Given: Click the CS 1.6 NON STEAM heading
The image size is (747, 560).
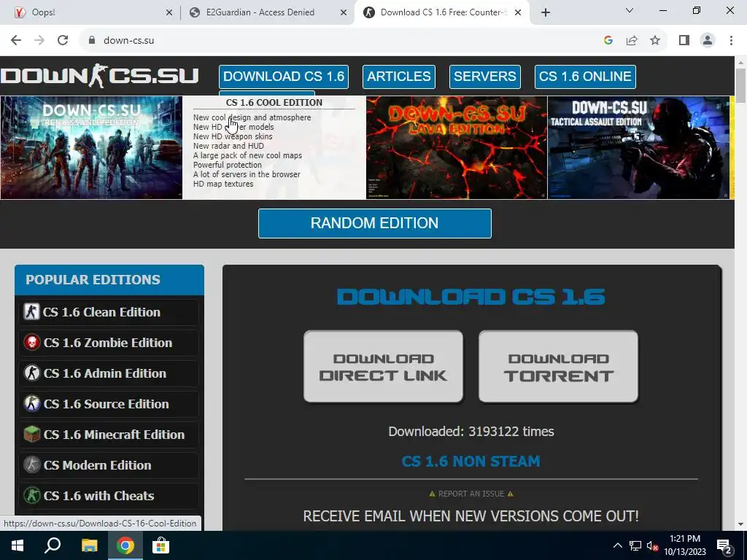Looking at the screenshot, I should click(471, 461).
